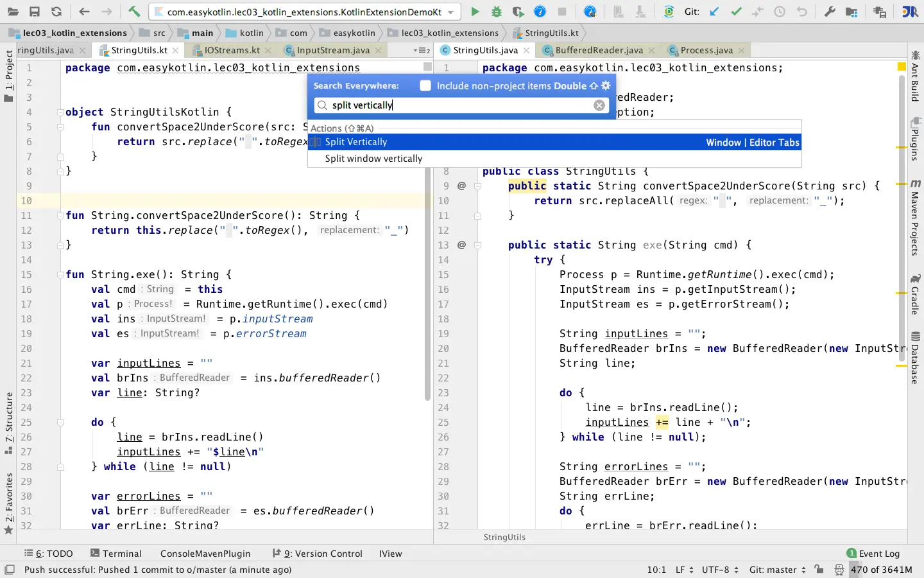Open the 1: Project side panel
The height and width of the screenshot is (578, 924).
[x=8, y=76]
